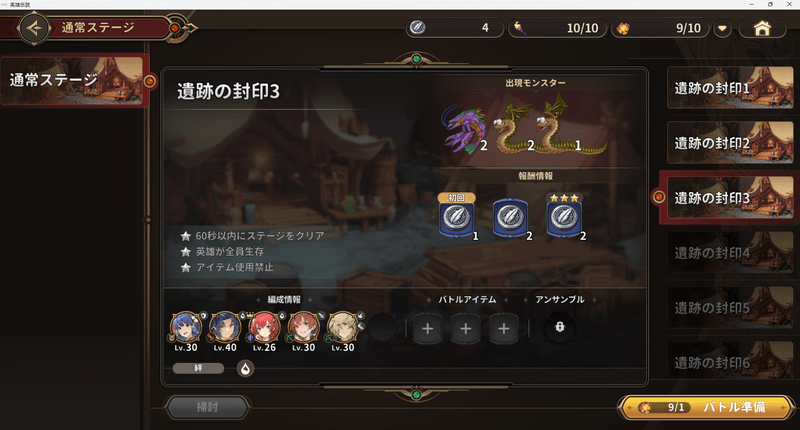Click the back arrow beside 通常ステージ

pyautogui.click(x=34, y=28)
